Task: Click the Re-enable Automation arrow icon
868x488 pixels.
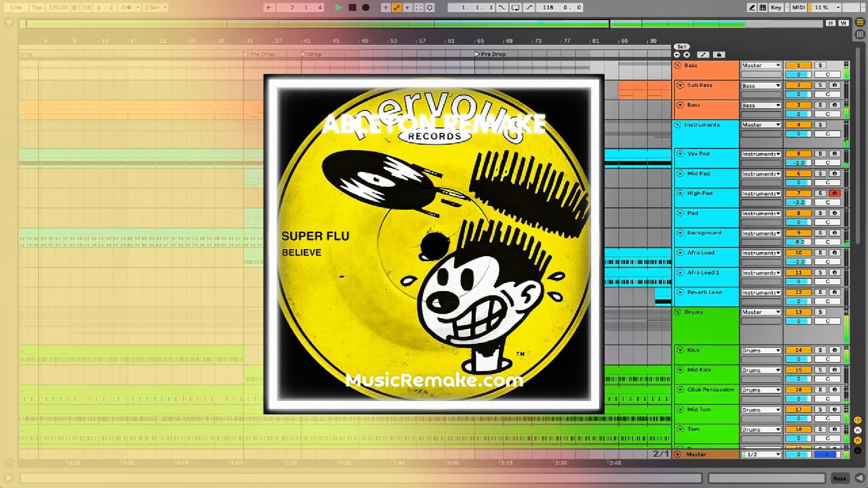Action: 408,7
